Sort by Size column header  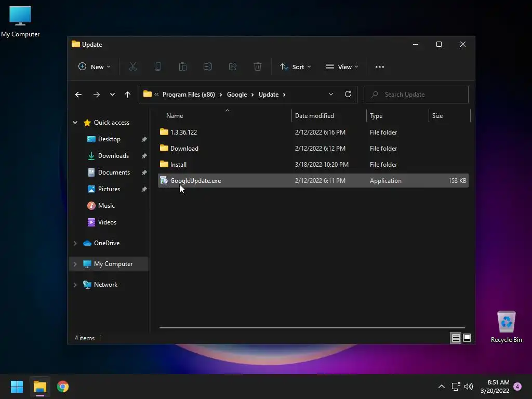click(449, 116)
